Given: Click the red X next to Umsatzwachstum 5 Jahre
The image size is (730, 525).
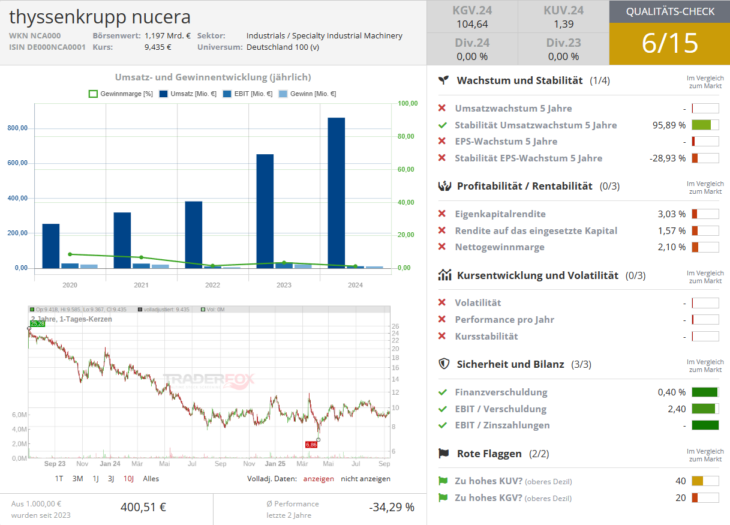Looking at the screenshot, I should point(442,108).
